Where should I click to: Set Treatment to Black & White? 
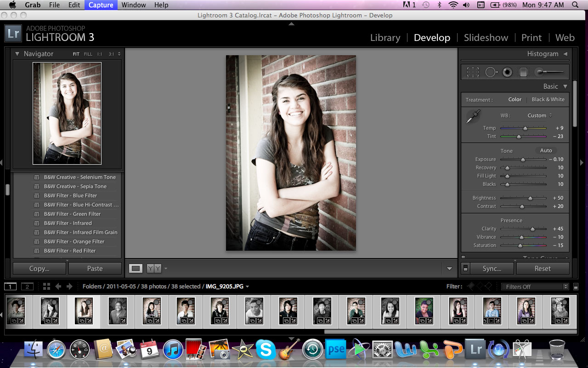click(548, 99)
